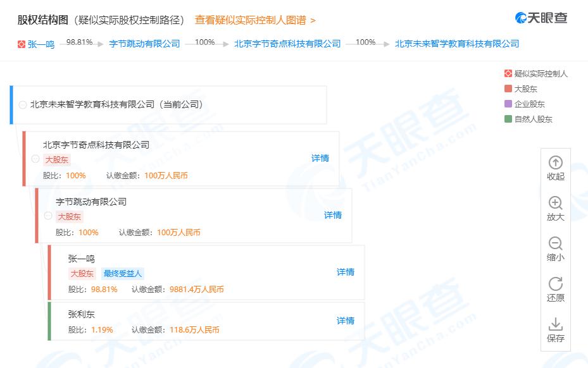Select the 张一鸣 name in the tree card

[x=82, y=259]
